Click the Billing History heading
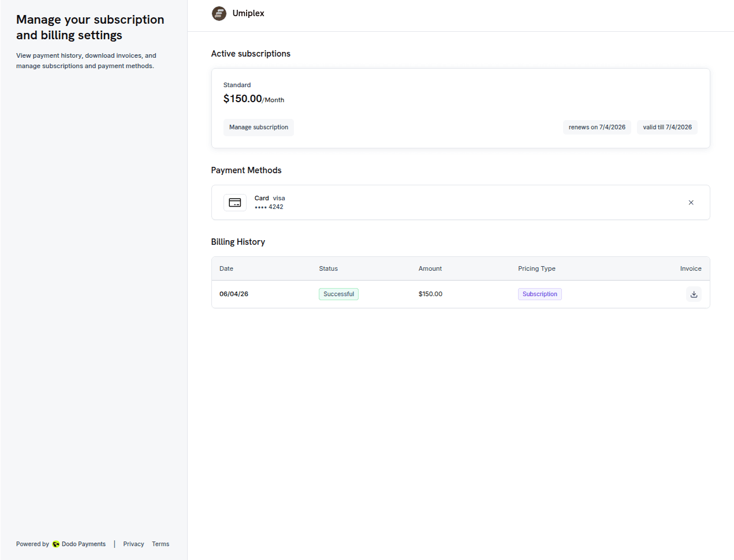Image resolution: width=734 pixels, height=560 pixels. click(238, 242)
